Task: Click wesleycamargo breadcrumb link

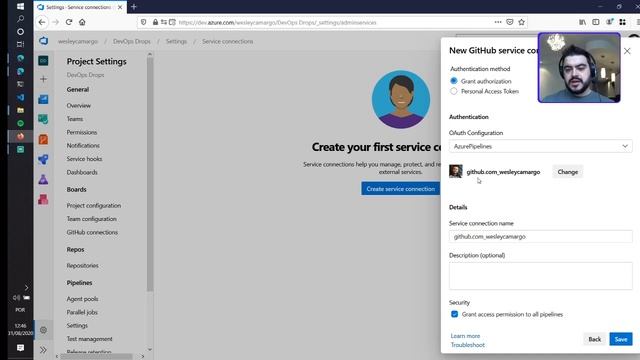Action: point(78,41)
